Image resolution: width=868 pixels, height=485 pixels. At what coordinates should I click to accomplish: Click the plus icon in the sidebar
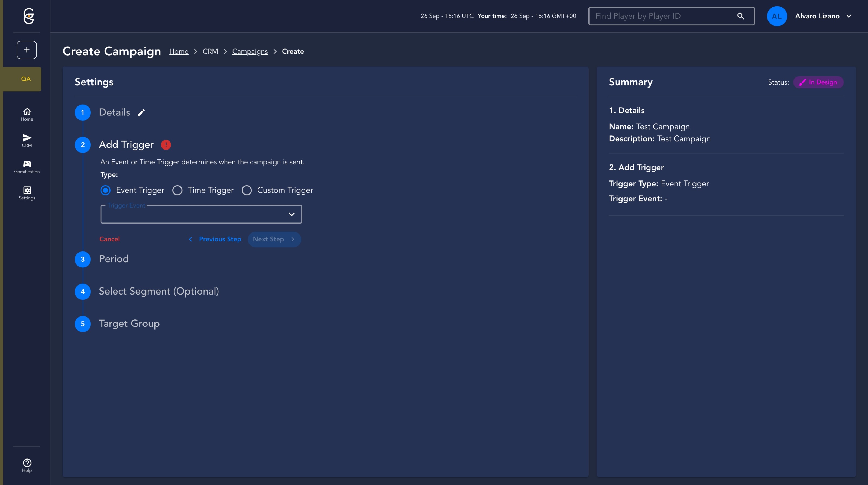point(27,50)
